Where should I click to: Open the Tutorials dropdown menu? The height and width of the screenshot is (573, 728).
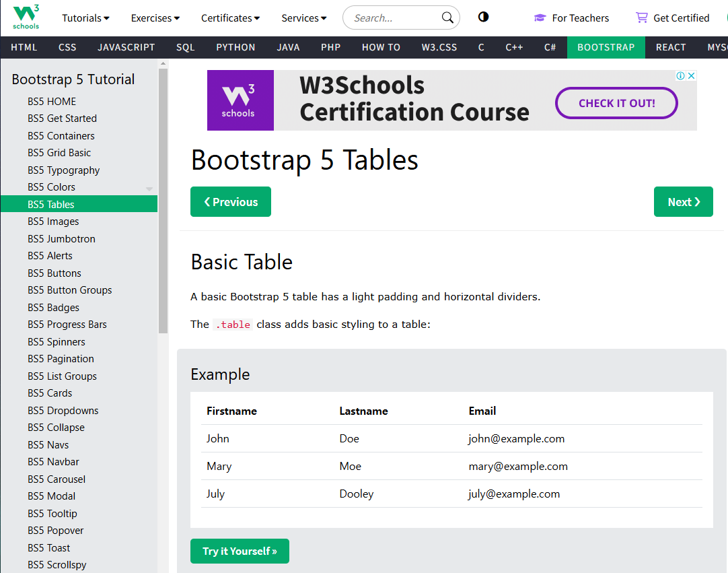pyautogui.click(x=86, y=18)
